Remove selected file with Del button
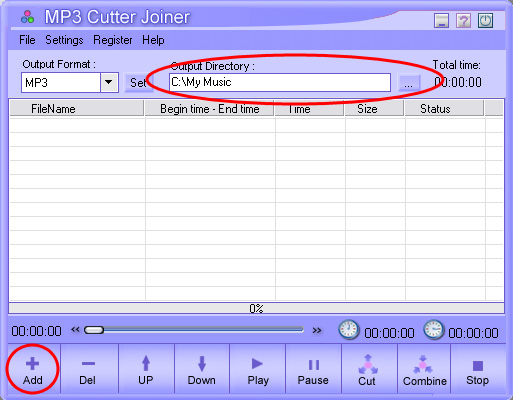 [88, 369]
